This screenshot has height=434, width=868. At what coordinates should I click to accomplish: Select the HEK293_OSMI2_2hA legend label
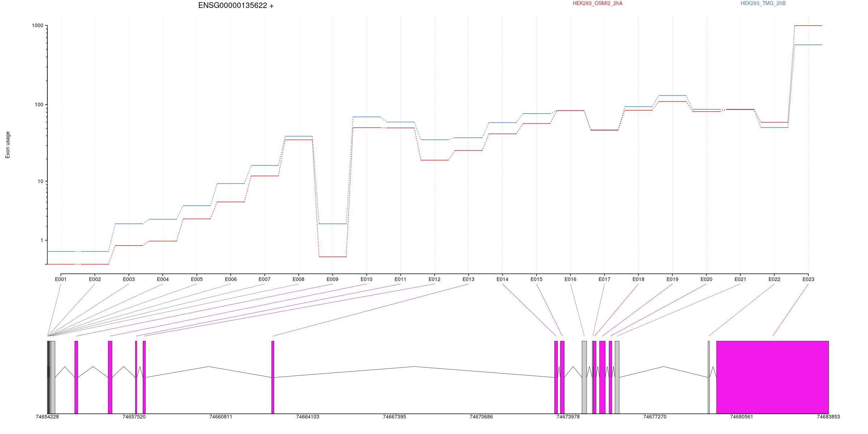click(597, 3)
